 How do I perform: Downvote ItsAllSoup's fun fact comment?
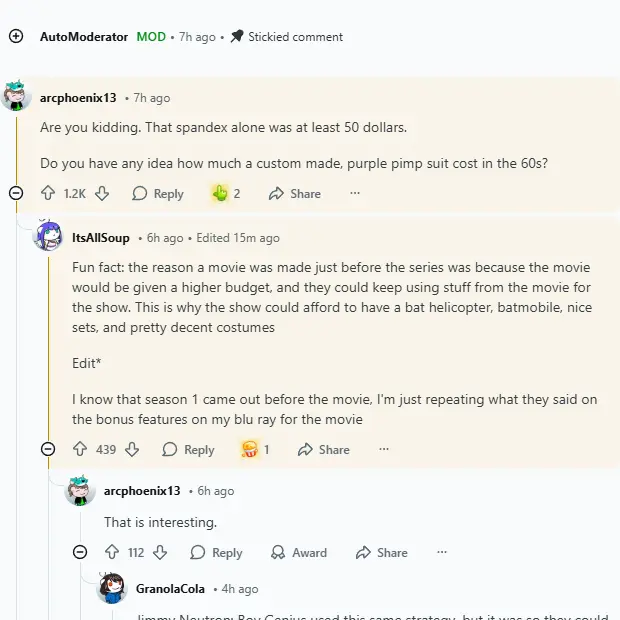pos(132,449)
